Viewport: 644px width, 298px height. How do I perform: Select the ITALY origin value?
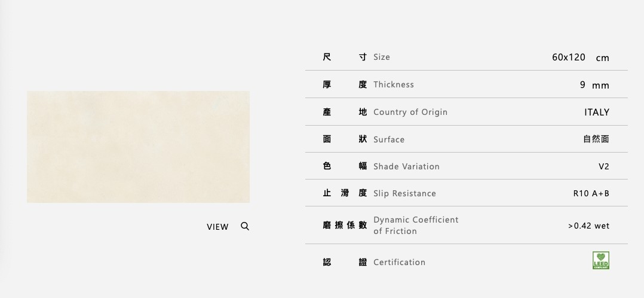point(596,112)
